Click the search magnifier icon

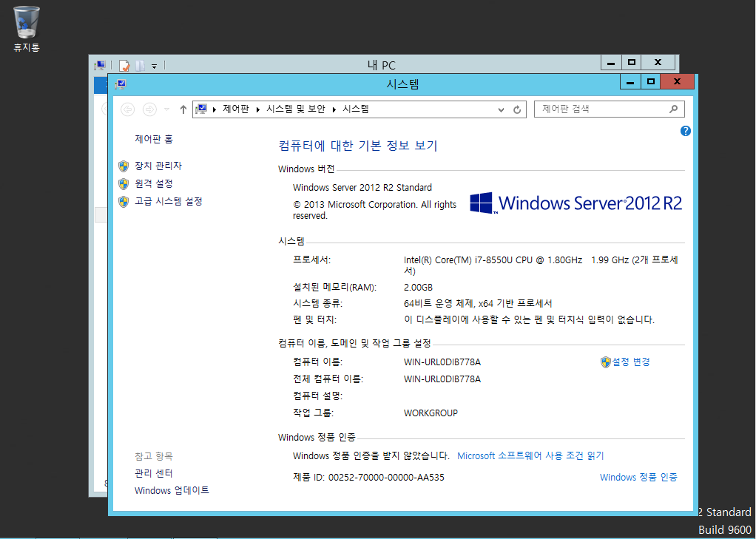674,109
